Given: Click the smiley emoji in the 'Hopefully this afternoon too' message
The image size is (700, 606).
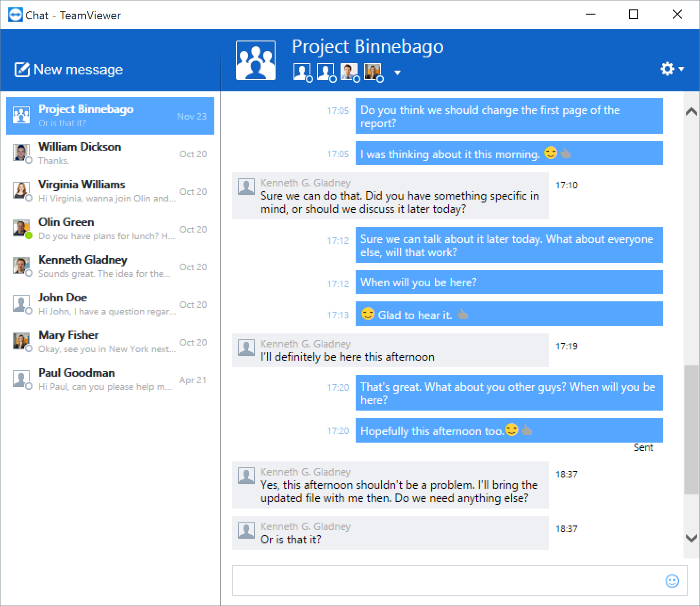Looking at the screenshot, I should point(512,429).
